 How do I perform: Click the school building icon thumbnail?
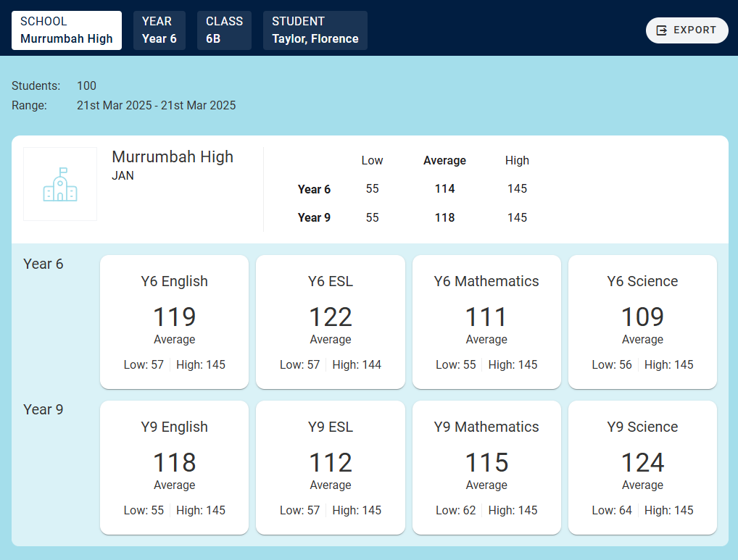(60, 184)
